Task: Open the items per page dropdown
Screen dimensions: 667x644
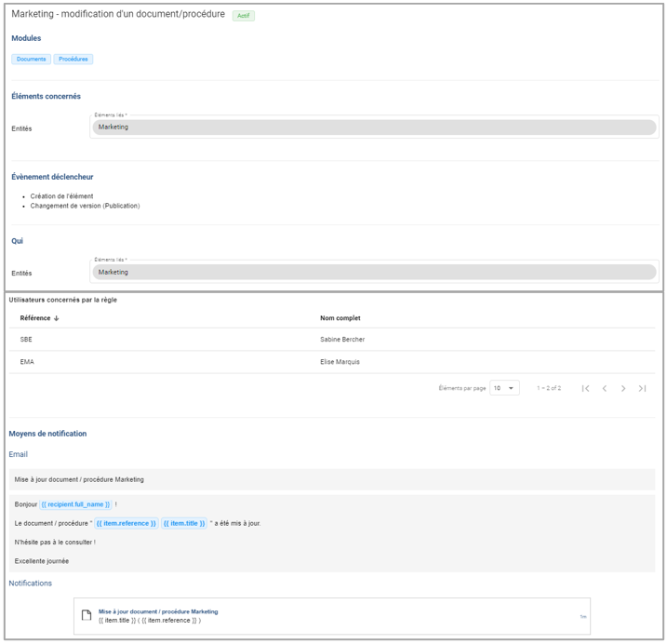Action: point(504,388)
